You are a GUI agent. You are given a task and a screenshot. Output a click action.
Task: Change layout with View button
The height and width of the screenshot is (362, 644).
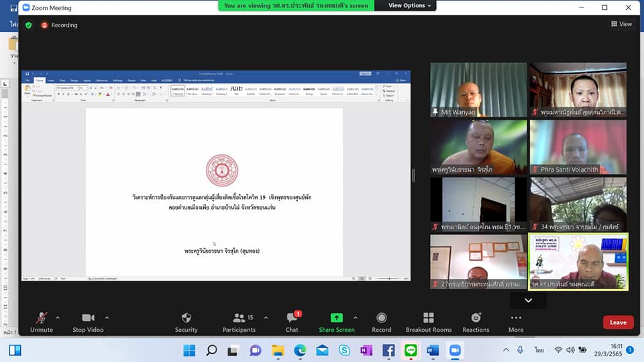point(621,24)
